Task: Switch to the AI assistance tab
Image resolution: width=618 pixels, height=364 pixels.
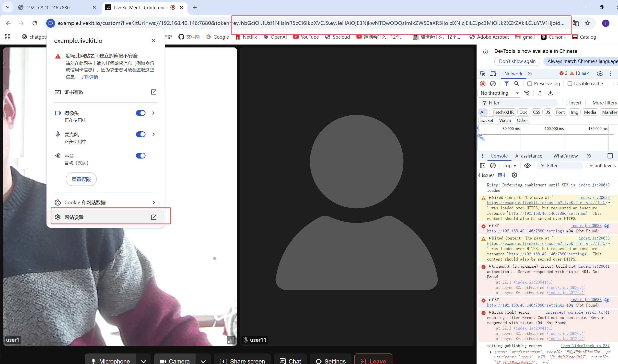Action: coord(528,156)
